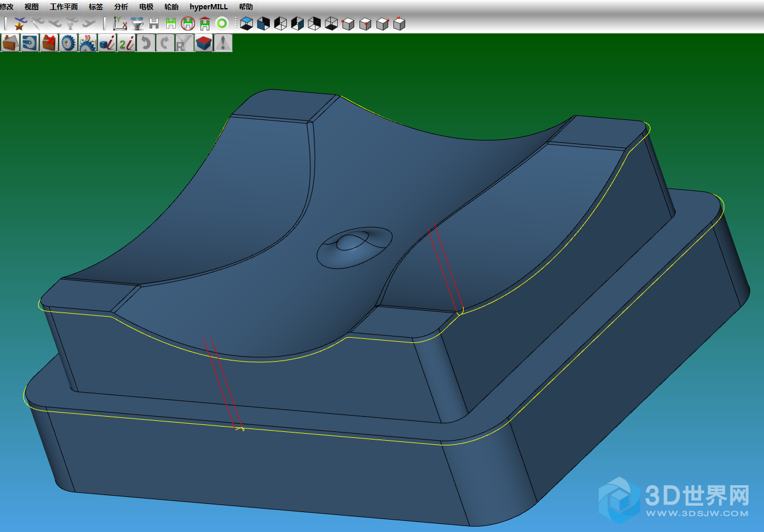The height and width of the screenshot is (532, 764).
Task: Open the 分析 menu
Action: [121, 7]
